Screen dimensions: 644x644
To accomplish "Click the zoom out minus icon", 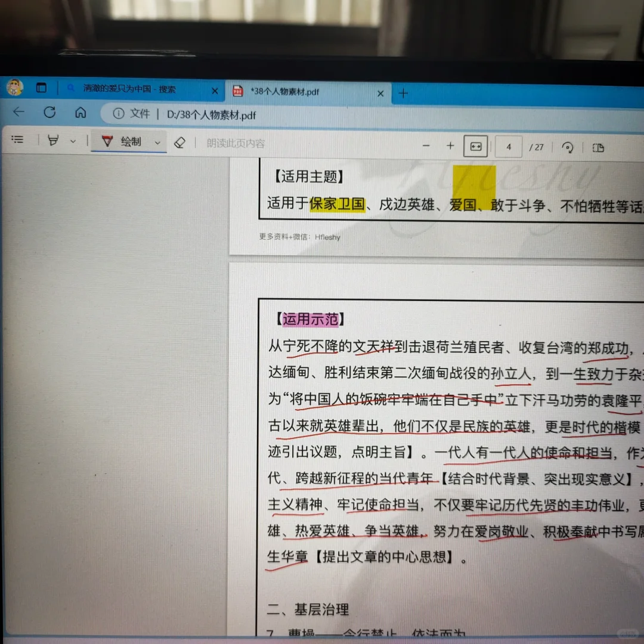I will [427, 145].
